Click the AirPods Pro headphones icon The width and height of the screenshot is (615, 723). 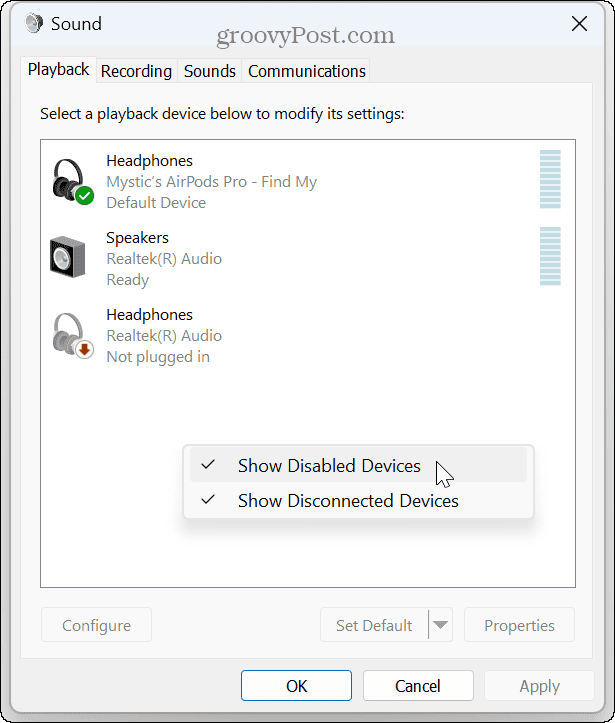(x=70, y=180)
